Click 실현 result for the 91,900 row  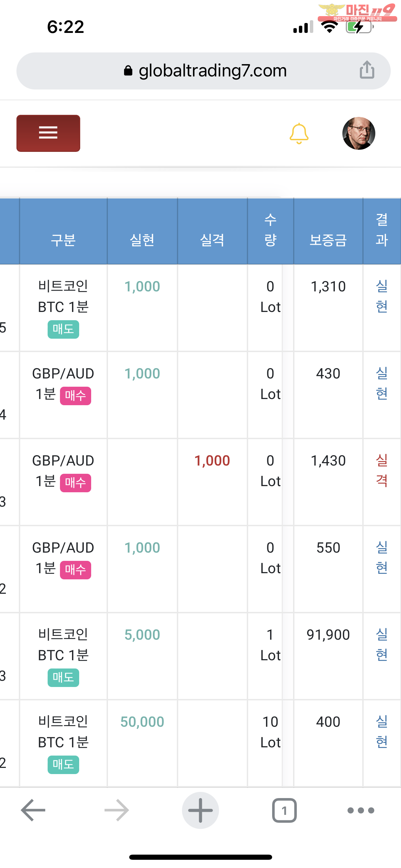[381, 644]
